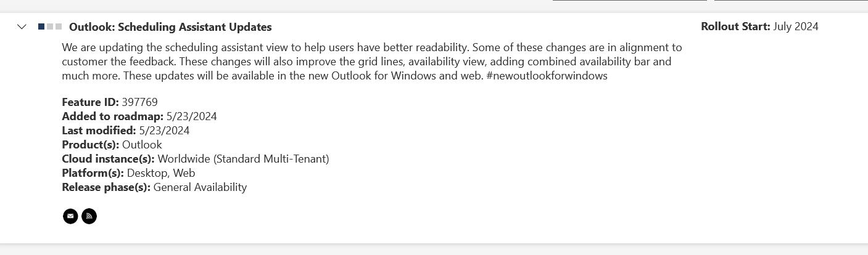
Task: Select the Added to roadmap date
Action: click(x=192, y=116)
